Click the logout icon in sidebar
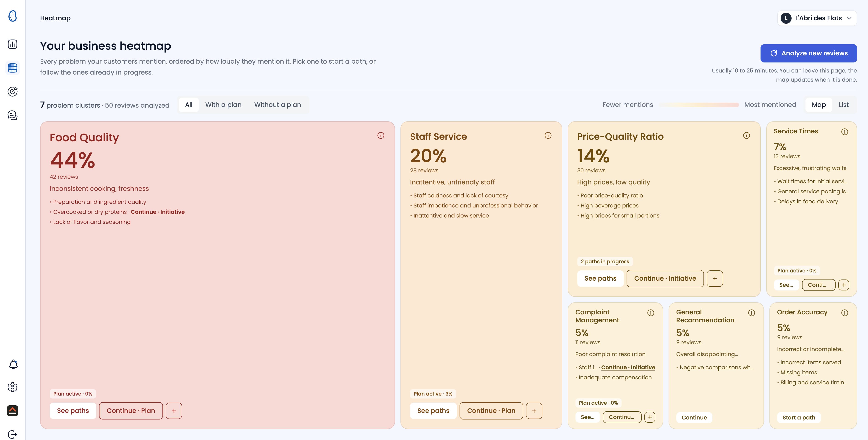This screenshot has width=868, height=440. 13,434
